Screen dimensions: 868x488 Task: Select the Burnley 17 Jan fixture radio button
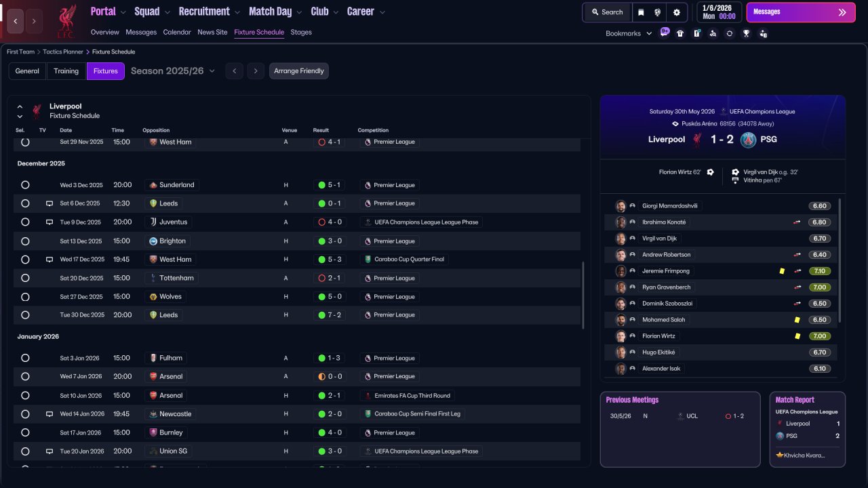[x=25, y=432]
